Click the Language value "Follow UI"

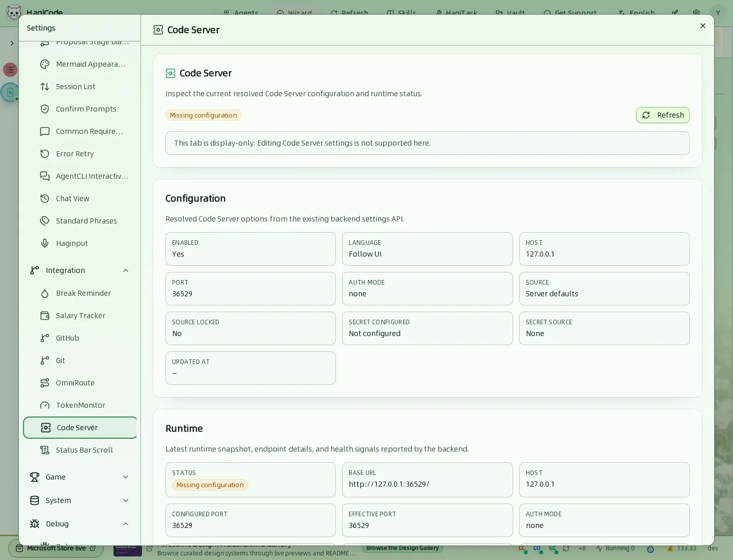365,254
